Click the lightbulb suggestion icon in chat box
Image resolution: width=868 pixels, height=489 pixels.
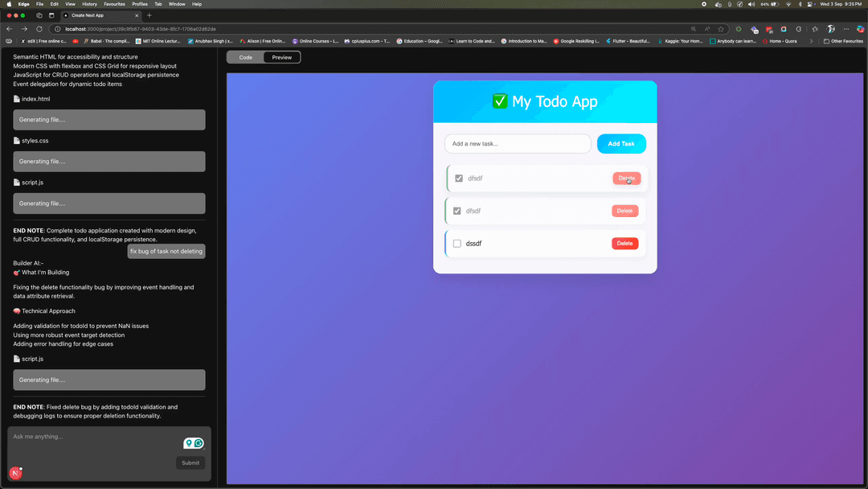pyautogui.click(x=190, y=443)
